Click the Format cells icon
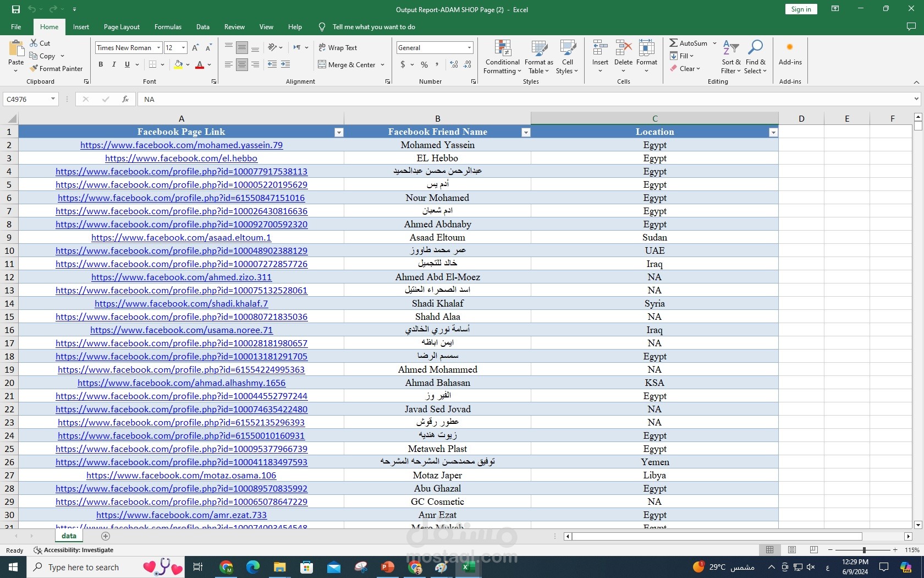The width and height of the screenshot is (924, 578). pyautogui.click(x=647, y=48)
